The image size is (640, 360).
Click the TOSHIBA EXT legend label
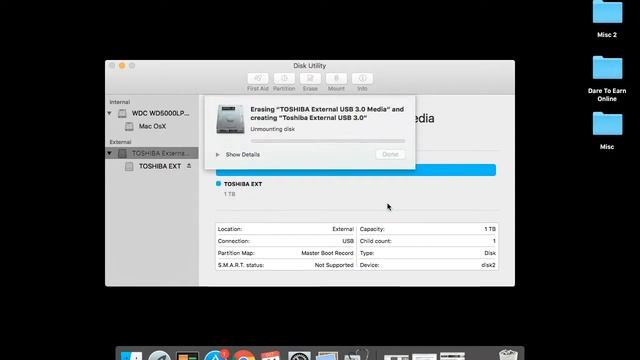click(243, 184)
